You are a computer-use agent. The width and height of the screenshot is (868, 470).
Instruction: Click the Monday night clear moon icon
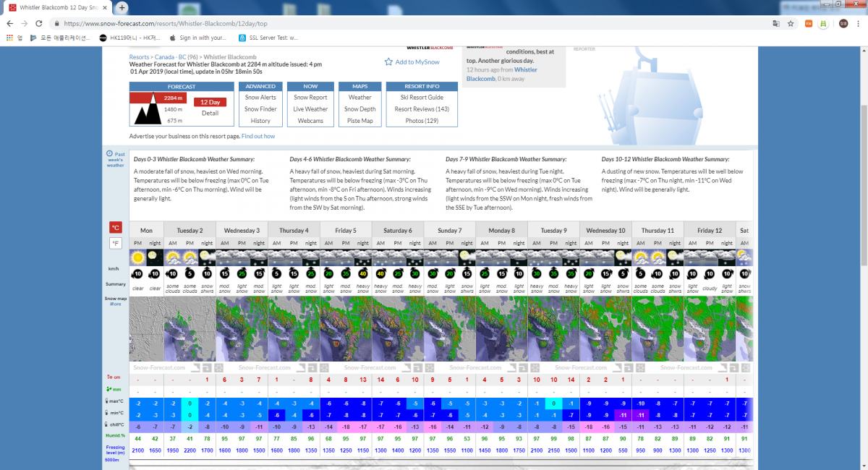coord(155,257)
